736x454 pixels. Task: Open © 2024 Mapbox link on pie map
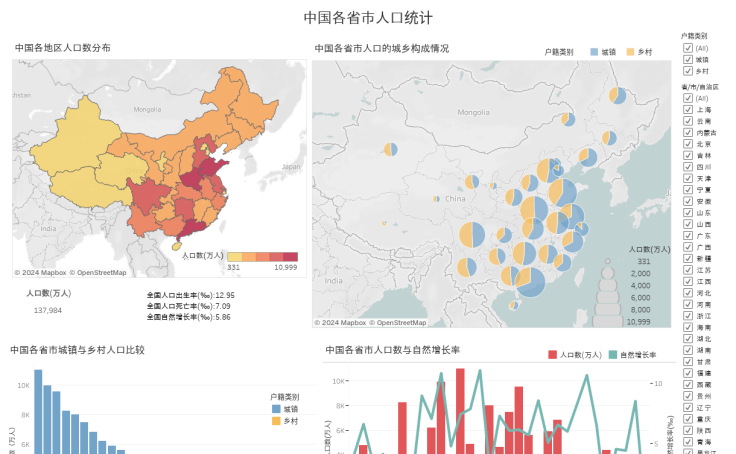340,323
